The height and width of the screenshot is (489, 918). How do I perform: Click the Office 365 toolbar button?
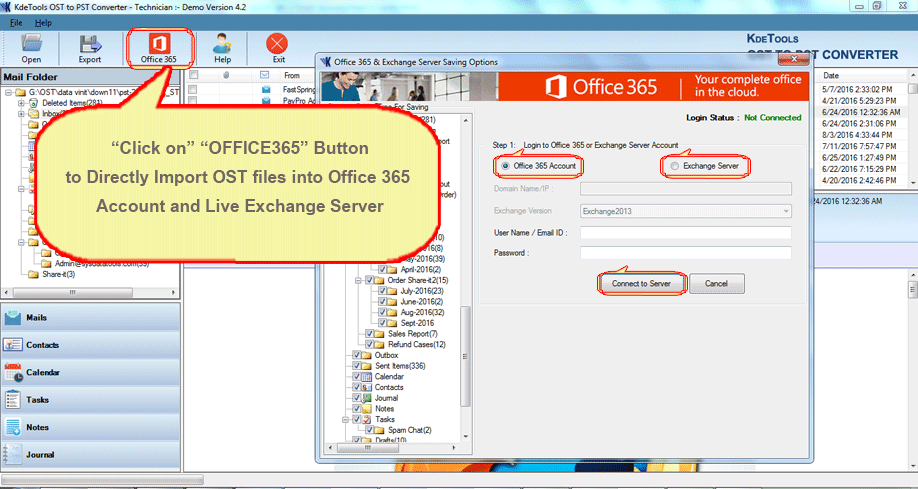[x=158, y=47]
